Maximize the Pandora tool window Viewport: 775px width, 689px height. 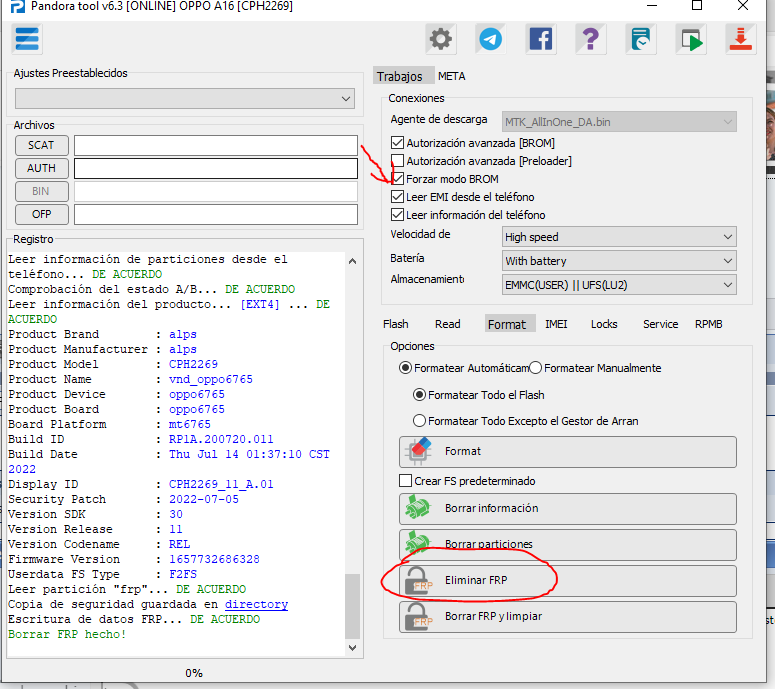pos(697,6)
